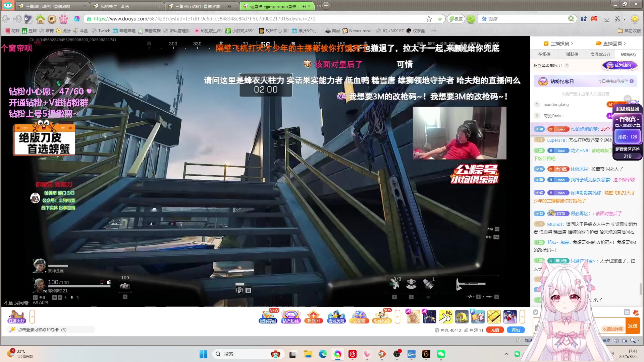Viewport: 644px width, 362px height.
Task: Click the pink paw print icon
Action: pyautogui.click(x=63, y=19)
